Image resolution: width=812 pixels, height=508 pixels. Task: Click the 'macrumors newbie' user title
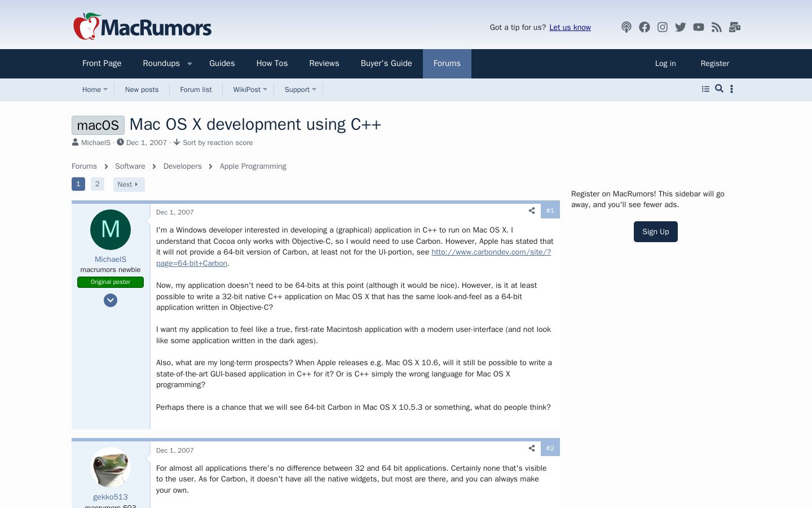click(111, 270)
